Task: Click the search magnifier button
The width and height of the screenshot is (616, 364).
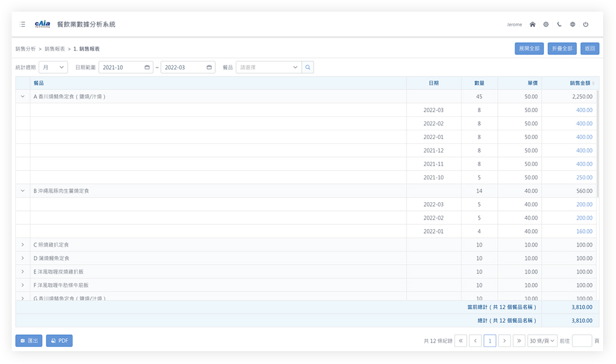Action: tap(308, 67)
